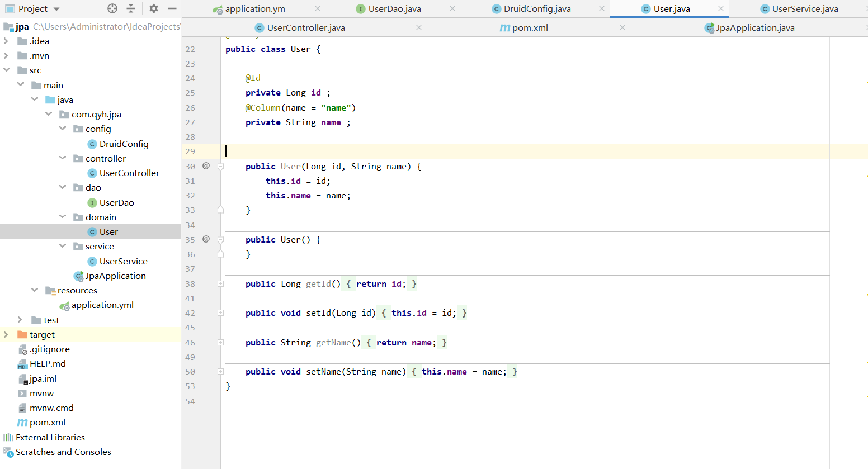Click the DruidConfig class icon in tree
The width and height of the screenshot is (868, 469).
tap(92, 144)
